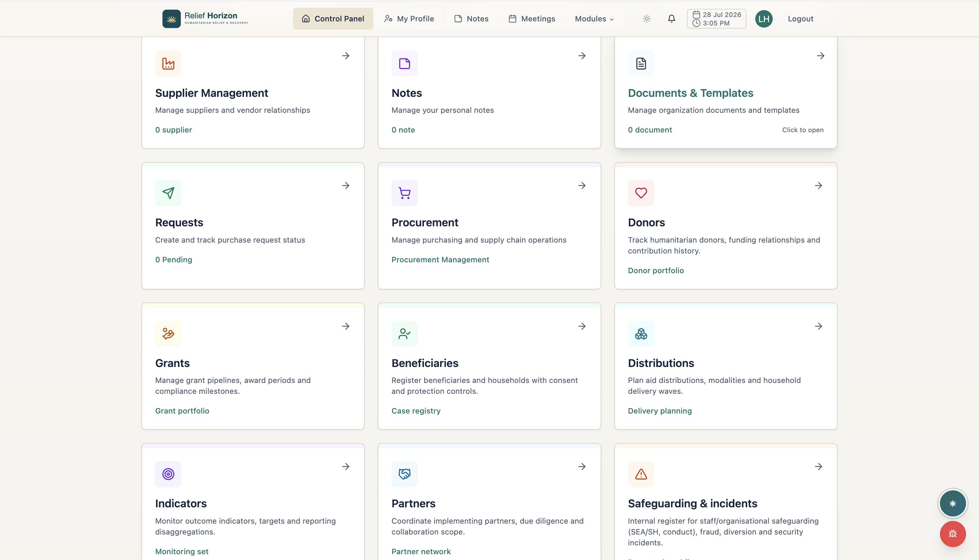Viewport: 979px width, 560px height.
Task: Click the Donors heart icon
Action: click(x=641, y=193)
